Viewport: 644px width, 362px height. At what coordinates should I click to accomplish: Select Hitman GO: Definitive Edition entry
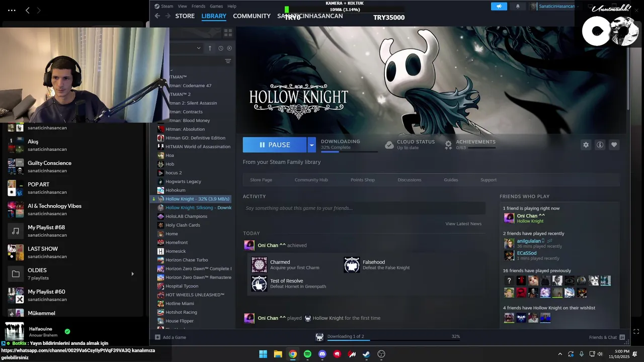pos(194,138)
